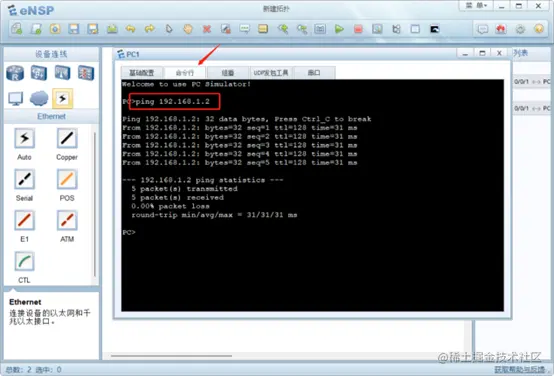Select the PC terminal category icon
The height and width of the screenshot is (376, 554).
click(x=16, y=99)
